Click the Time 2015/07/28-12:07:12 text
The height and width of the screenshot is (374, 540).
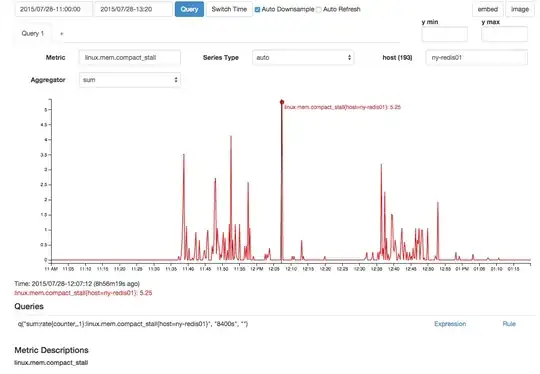click(77, 284)
